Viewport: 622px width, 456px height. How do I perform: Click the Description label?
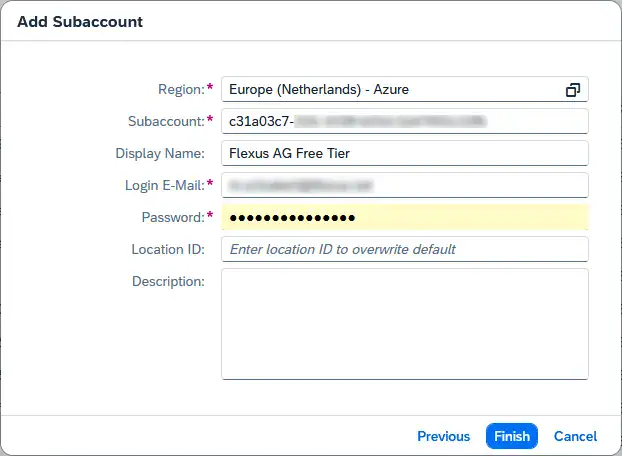pos(168,282)
